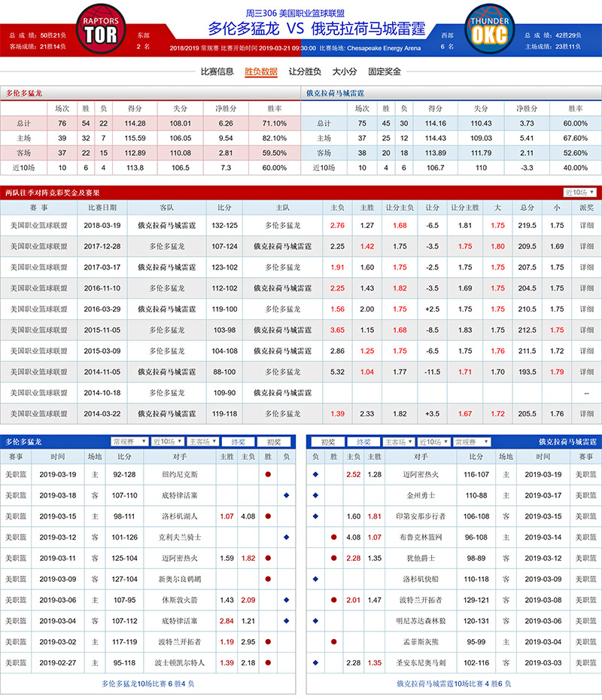Click the 92-128 score versus 纽约尼克斯

[x=124, y=474]
